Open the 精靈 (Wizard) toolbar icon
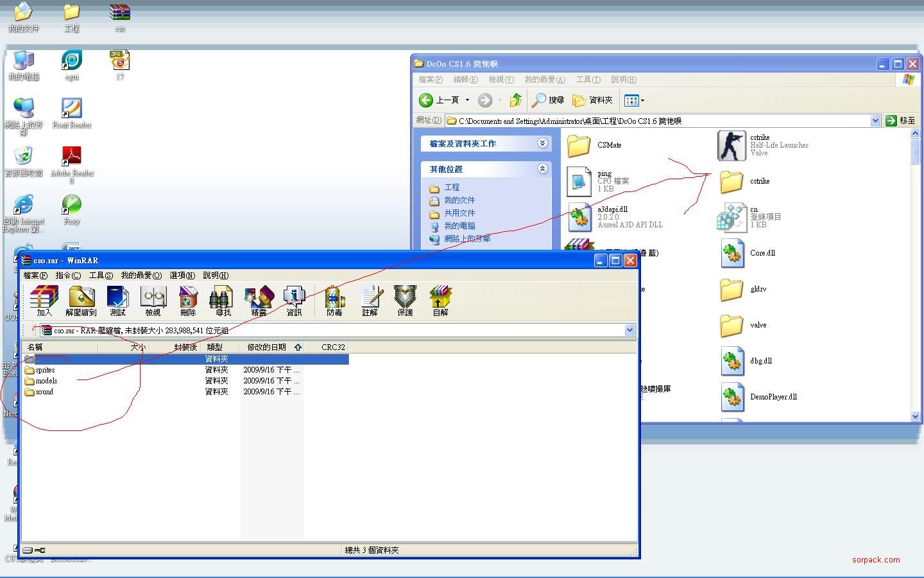 (x=259, y=299)
